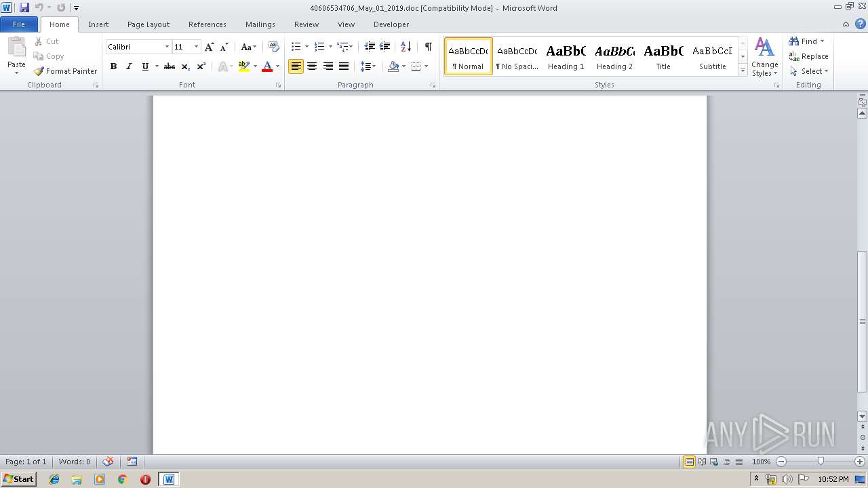Toggle the ruler button above scrollbar

tap(862, 102)
